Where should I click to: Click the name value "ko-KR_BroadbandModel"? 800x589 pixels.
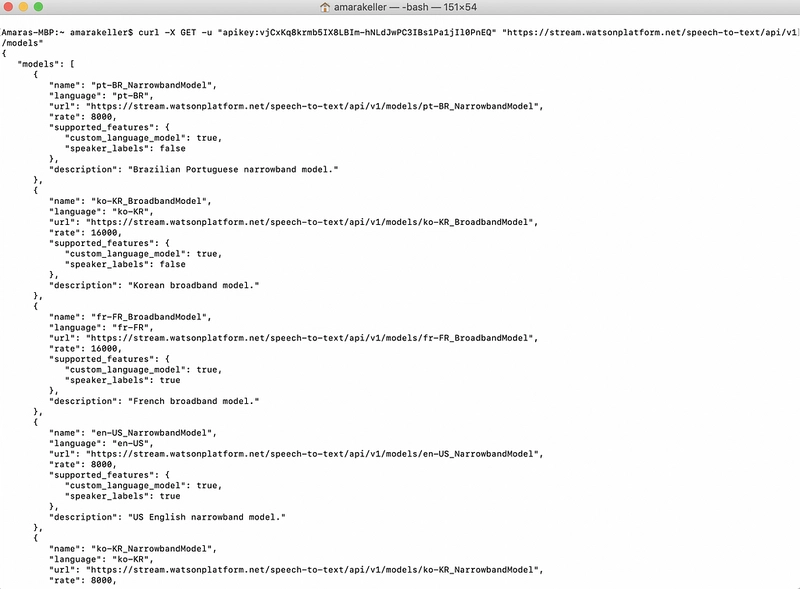point(151,201)
